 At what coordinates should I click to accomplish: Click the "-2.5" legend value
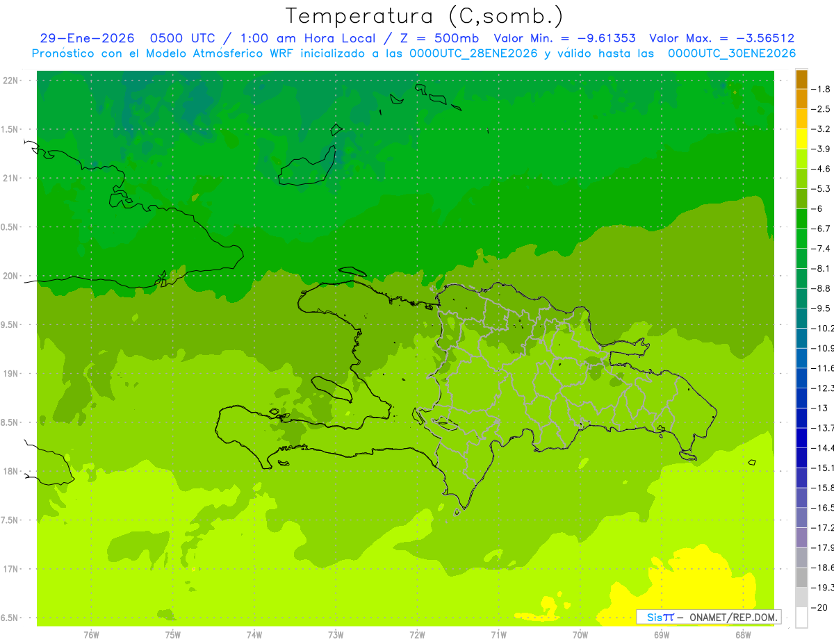pos(821,109)
